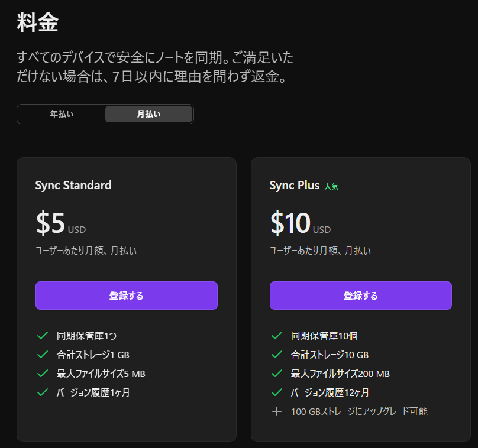Click the checkmark beside 合計ストレージ1 GB
Viewport: 478px width, 448px height.
click(43, 355)
